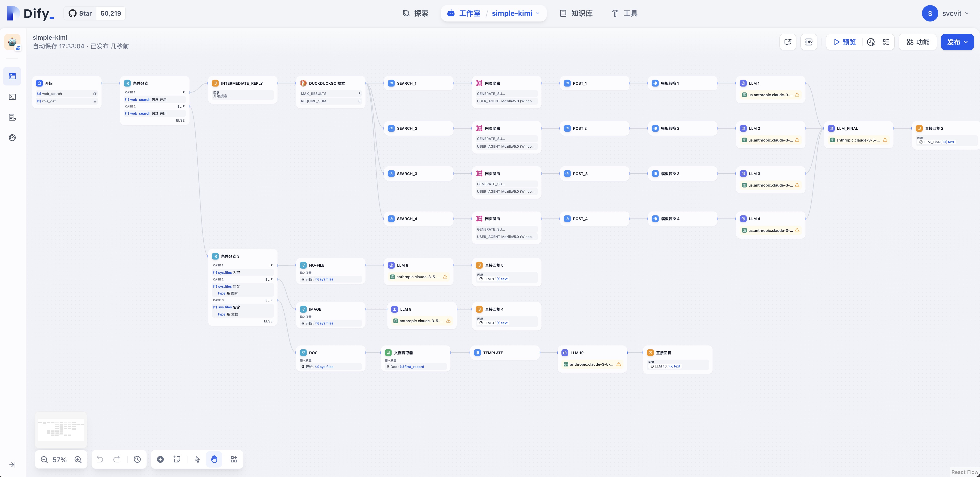980x477 pixels.
Task: Switch to pointer mode tool
Action: [x=197, y=460]
